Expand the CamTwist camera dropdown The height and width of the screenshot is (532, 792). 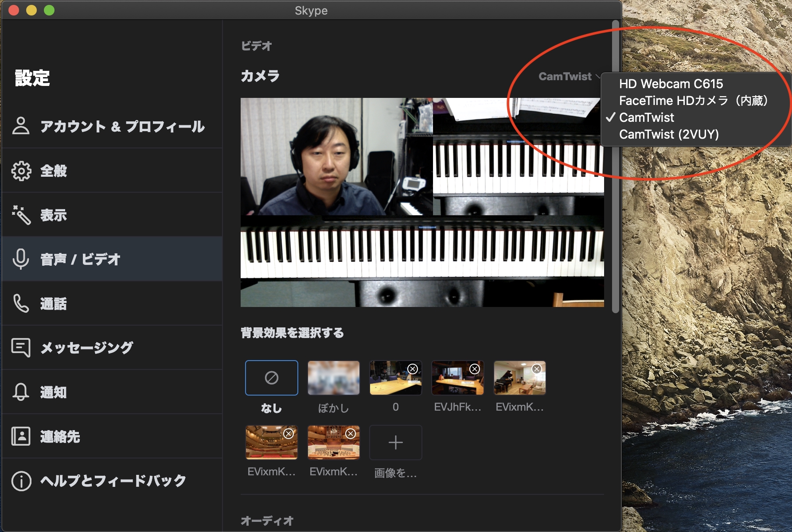point(569,77)
